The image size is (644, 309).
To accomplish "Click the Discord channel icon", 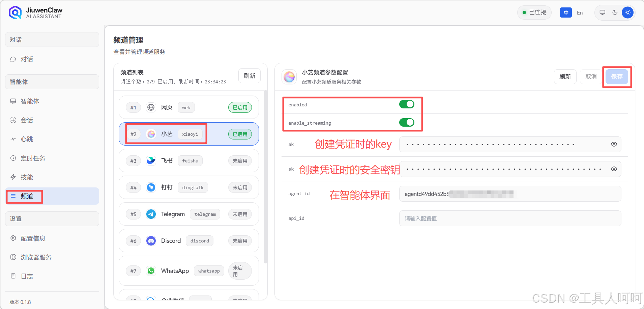I will [151, 240].
